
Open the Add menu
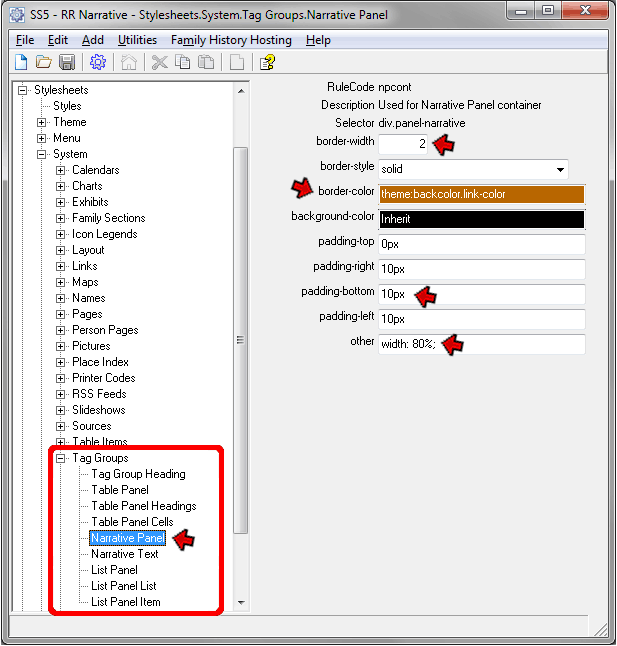coord(93,40)
